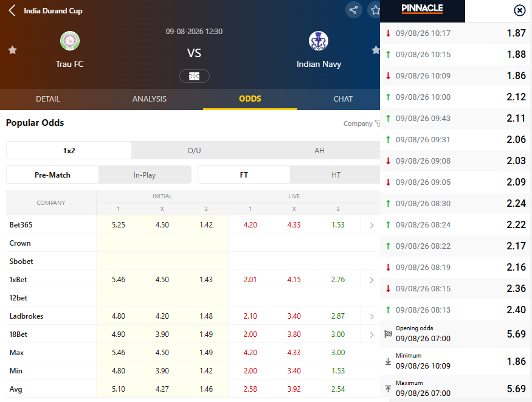Select the HT period option
Viewport: 532px width, 402px height.
(x=336, y=175)
